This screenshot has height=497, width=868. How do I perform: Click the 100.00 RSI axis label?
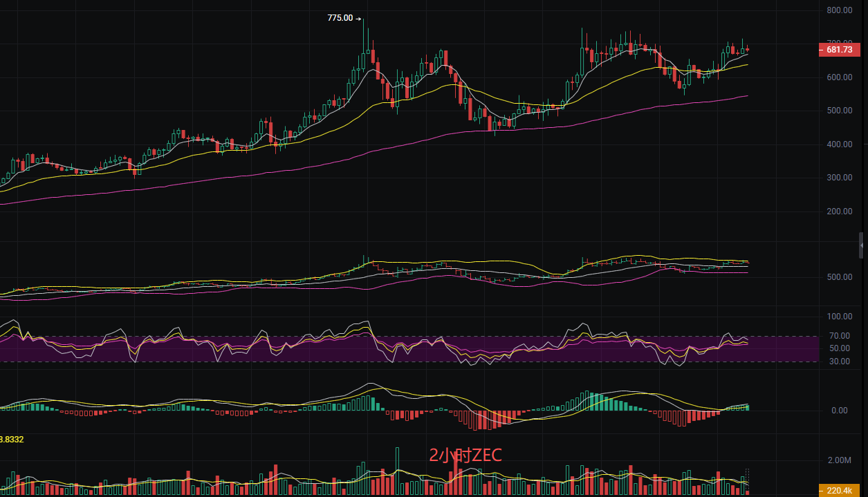[x=838, y=317]
